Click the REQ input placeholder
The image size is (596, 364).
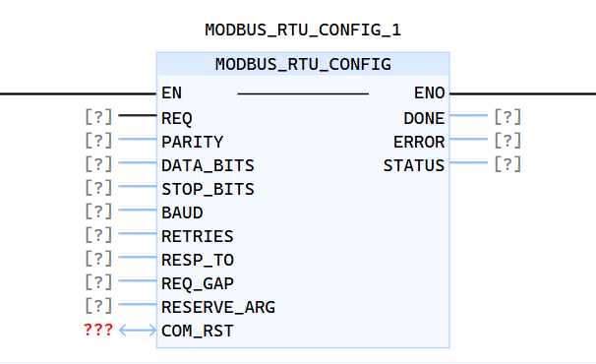click(98, 117)
